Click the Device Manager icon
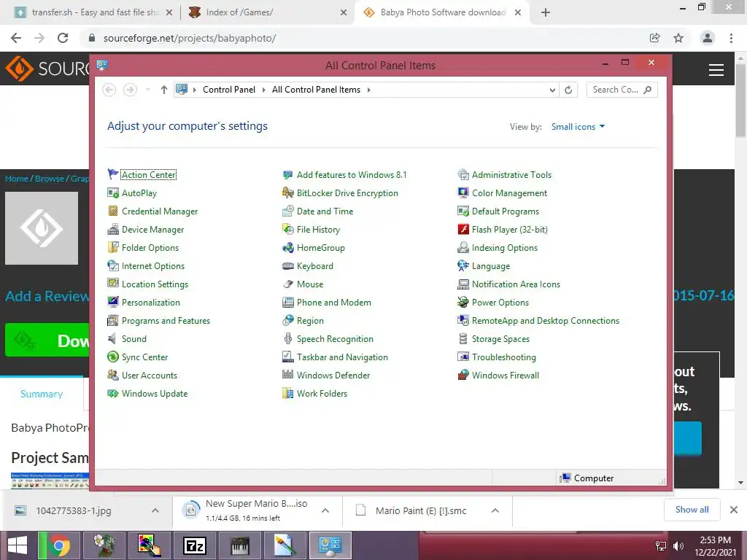The image size is (747, 560). [112, 230]
